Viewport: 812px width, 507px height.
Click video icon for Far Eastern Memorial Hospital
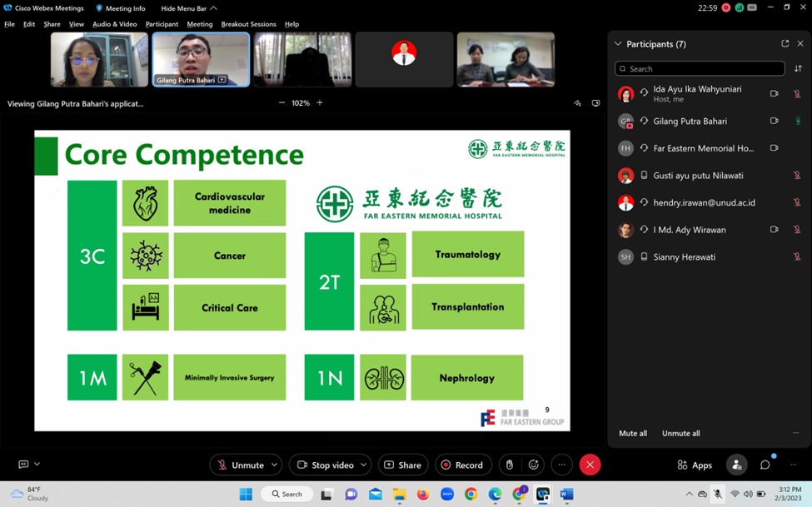tap(775, 148)
